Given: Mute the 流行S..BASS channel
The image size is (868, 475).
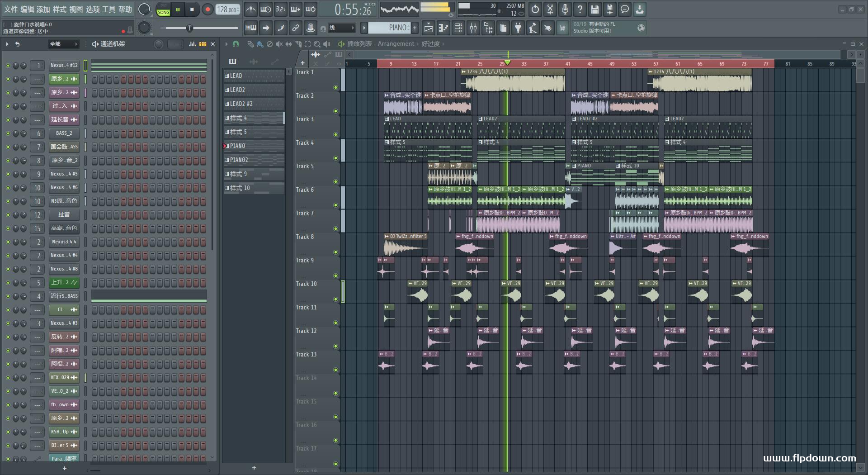Looking at the screenshot, I should coord(8,296).
